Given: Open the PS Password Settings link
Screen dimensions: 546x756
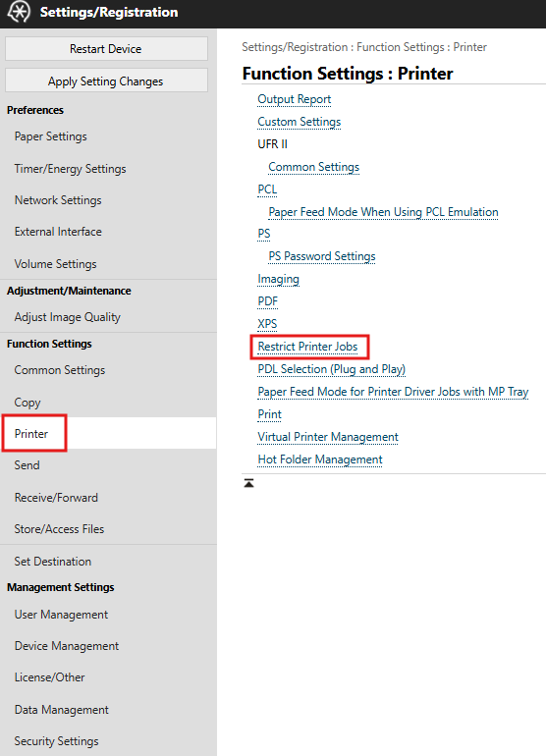Looking at the screenshot, I should (322, 256).
